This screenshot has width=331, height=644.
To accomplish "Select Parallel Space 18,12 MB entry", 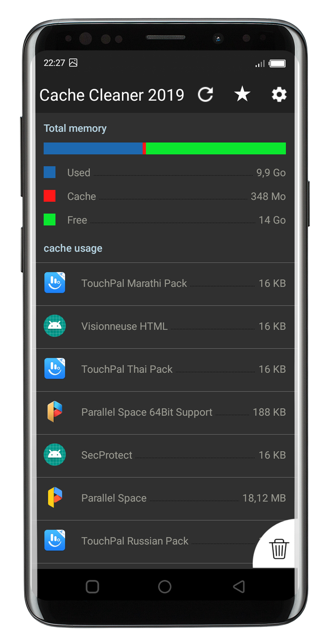I will (x=165, y=499).
